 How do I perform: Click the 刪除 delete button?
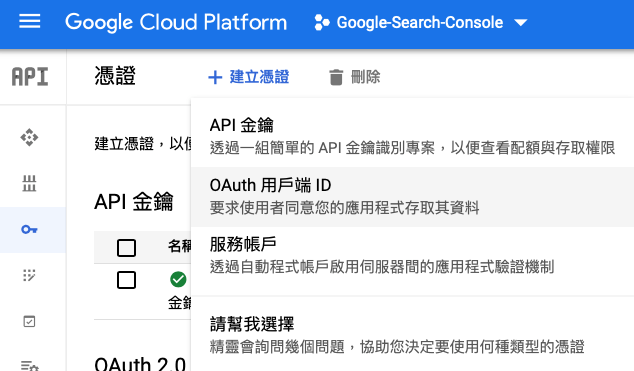(x=355, y=77)
